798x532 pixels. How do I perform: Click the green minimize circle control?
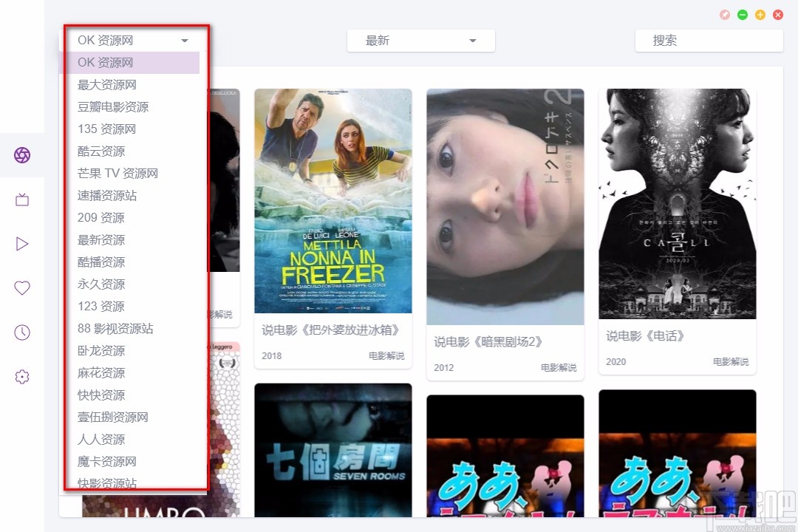pos(742,14)
